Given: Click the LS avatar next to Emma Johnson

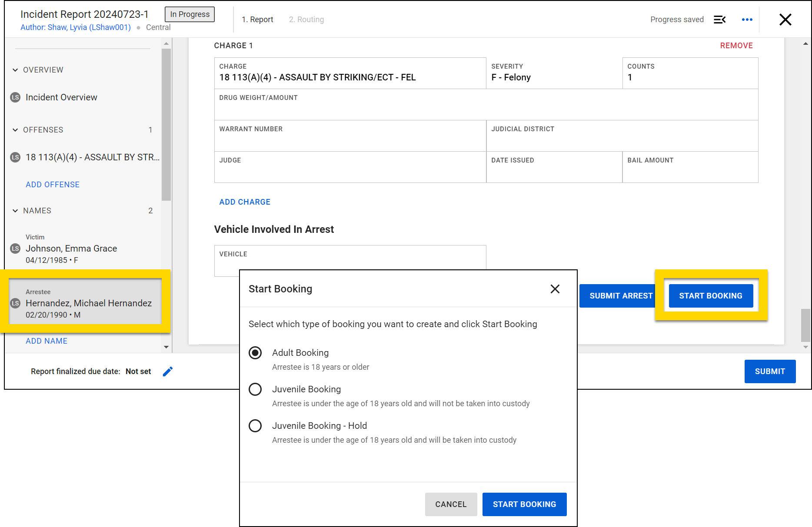Looking at the screenshot, I should pos(15,249).
